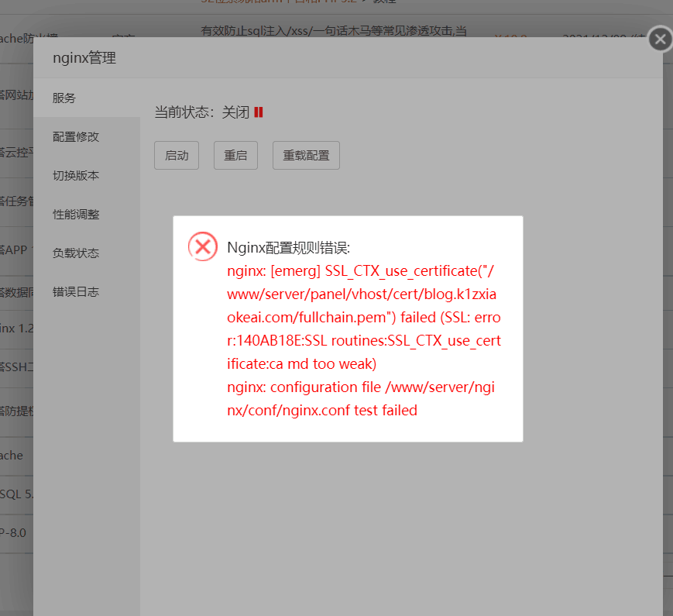This screenshot has width=673, height=616.
Task: Click the sql注入/xss description in background list
Action: click(x=334, y=31)
